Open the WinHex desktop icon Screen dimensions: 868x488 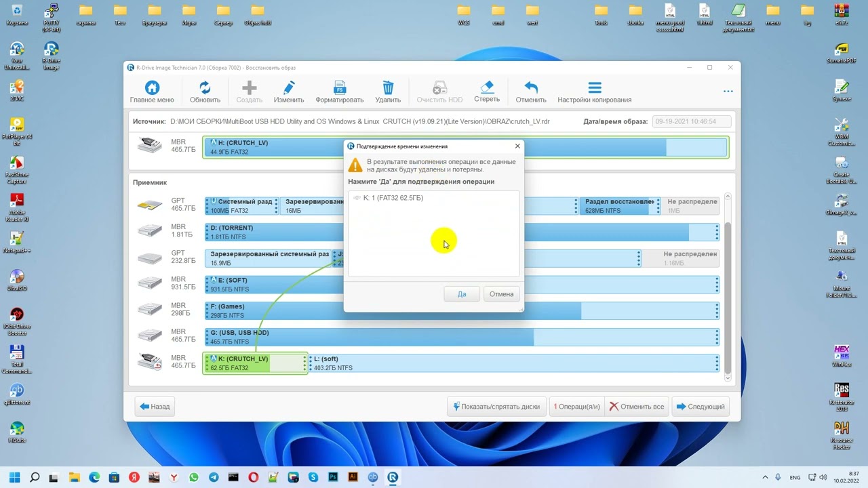pos(842,356)
